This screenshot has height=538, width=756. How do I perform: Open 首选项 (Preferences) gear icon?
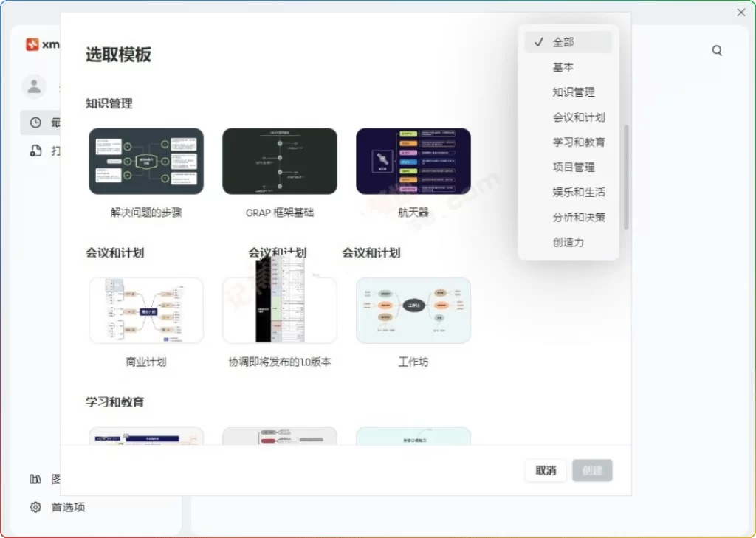35,507
